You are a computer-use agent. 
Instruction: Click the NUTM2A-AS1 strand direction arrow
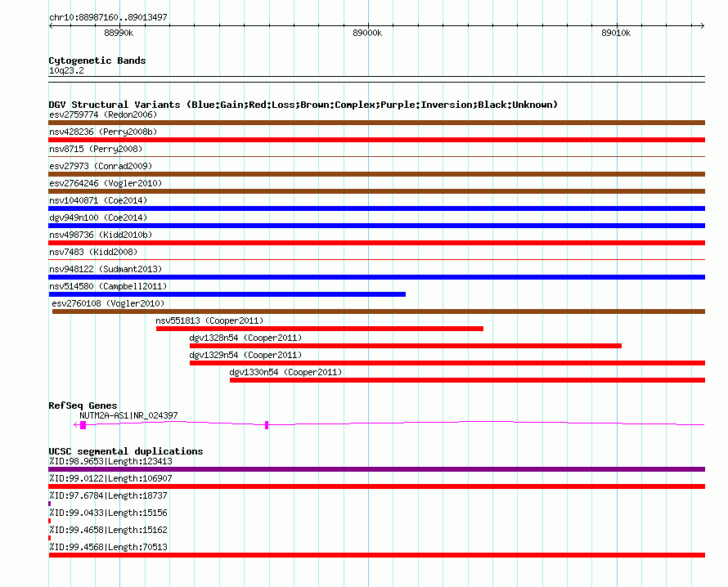pos(77,425)
